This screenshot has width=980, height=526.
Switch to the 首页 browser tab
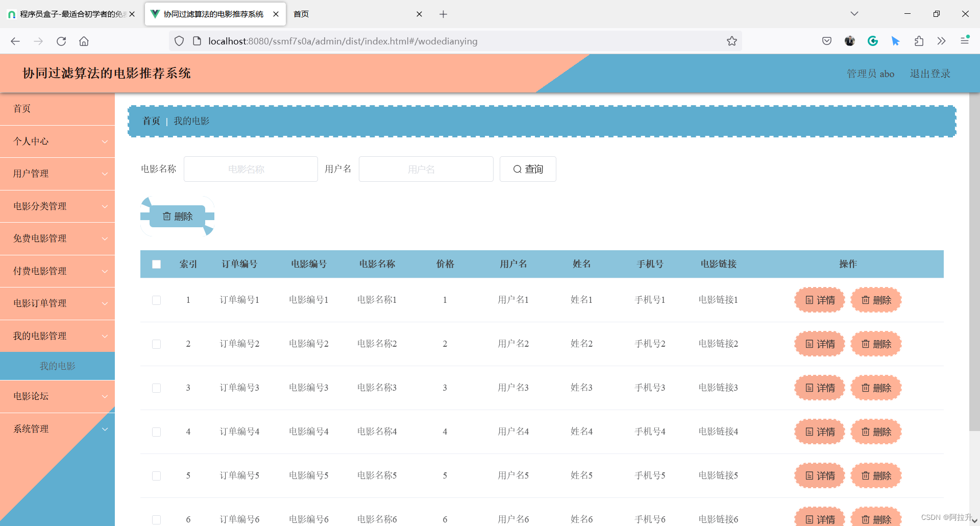pyautogui.click(x=357, y=14)
